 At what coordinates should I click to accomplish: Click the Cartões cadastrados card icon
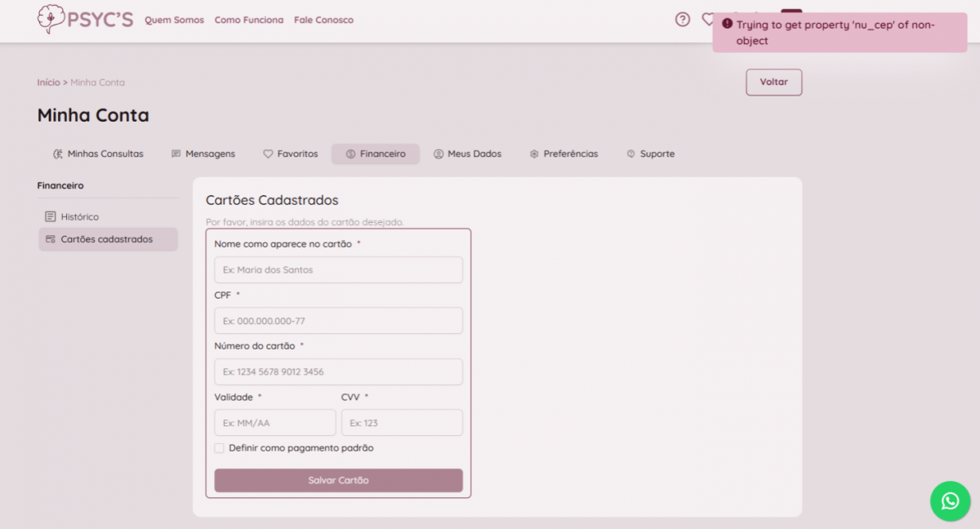(51, 239)
